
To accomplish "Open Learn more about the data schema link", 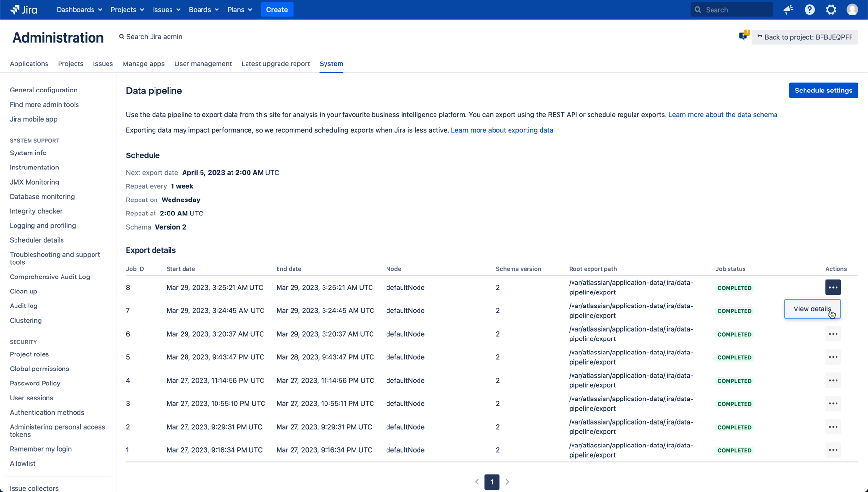I will 723,115.
